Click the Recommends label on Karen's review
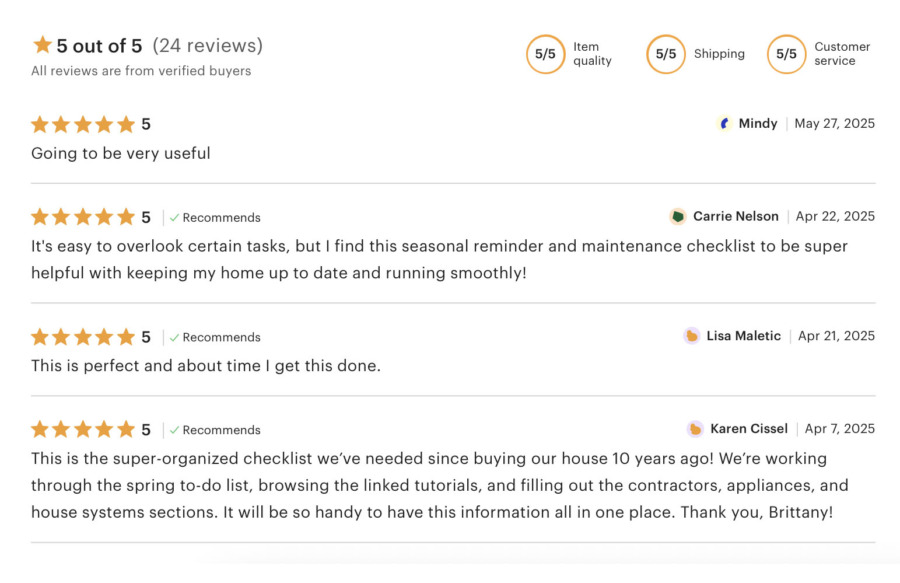This screenshot has width=900, height=583. pos(221,430)
